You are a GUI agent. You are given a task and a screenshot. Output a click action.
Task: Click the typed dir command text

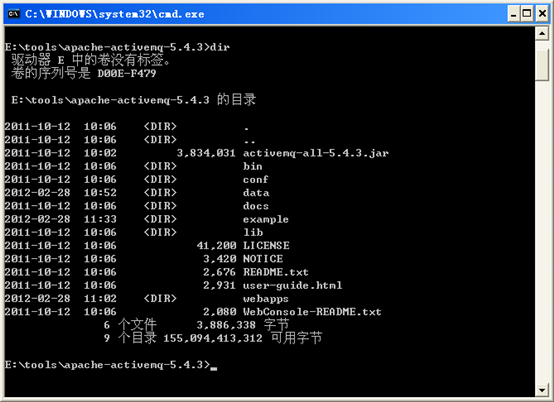pyautogui.click(x=220, y=47)
